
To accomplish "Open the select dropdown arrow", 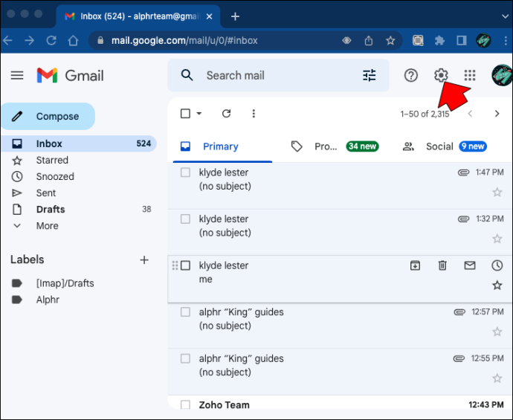I will tap(199, 114).
